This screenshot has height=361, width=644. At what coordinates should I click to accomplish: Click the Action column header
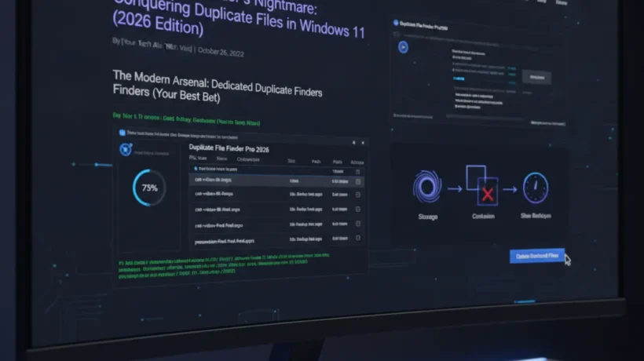click(x=357, y=162)
